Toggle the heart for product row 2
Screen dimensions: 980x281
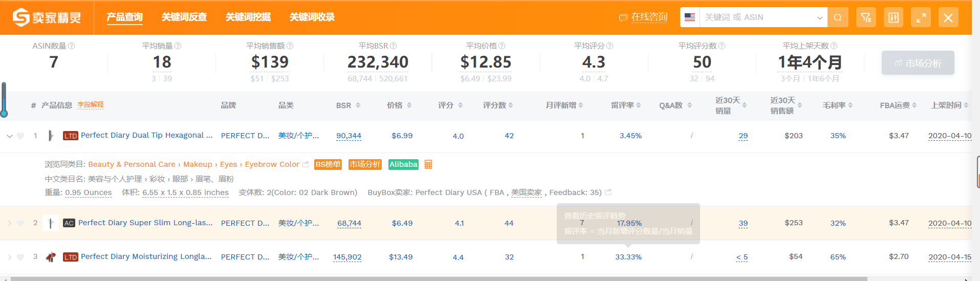click(x=20, y=223)
